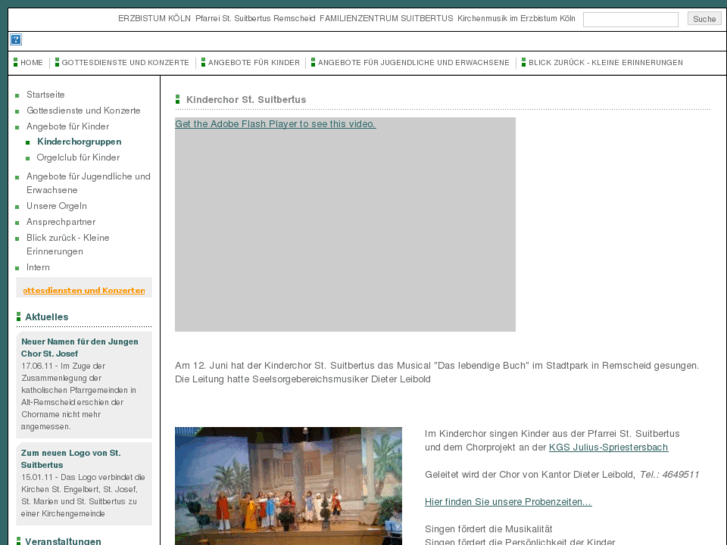The height and width of the screenshot is (545, 727).
Task: Click the Veranstaltungen heading
Action: click(x=63, y=540)
